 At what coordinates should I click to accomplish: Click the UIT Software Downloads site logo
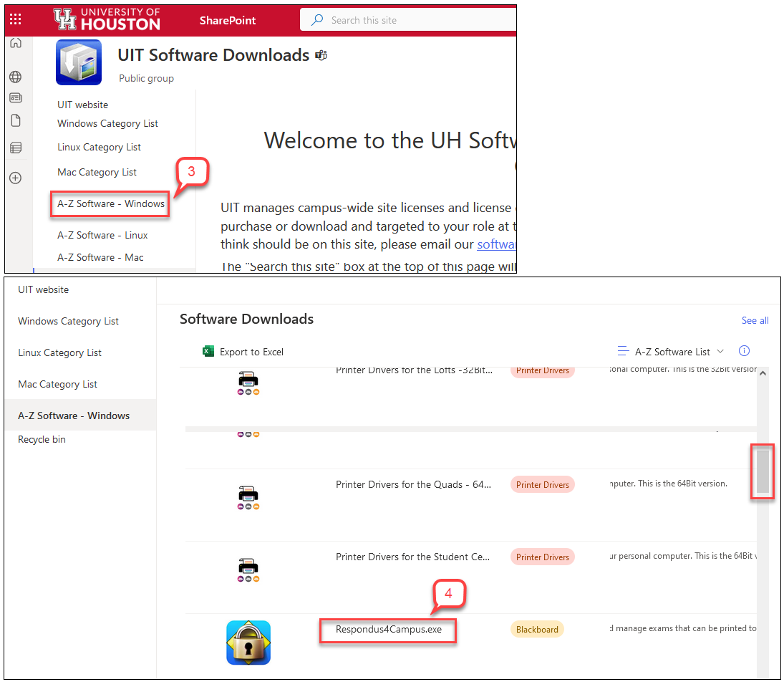(79, 62)
